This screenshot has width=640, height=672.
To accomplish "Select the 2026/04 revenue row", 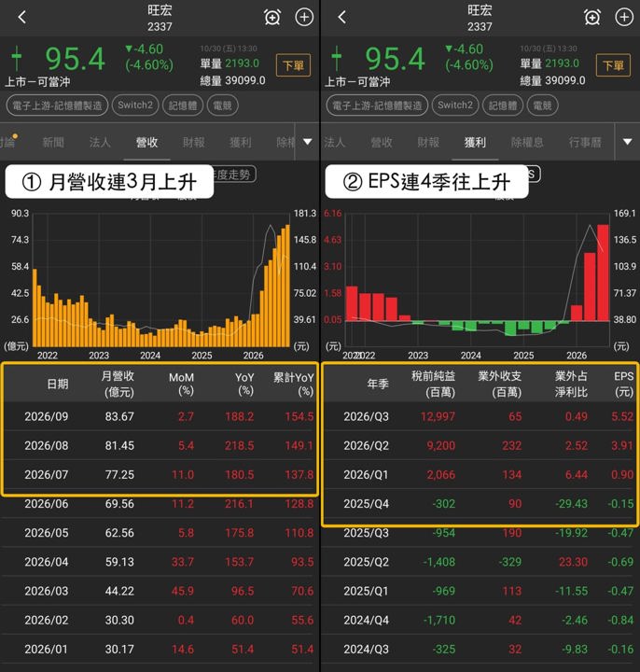I will point(160,562).
